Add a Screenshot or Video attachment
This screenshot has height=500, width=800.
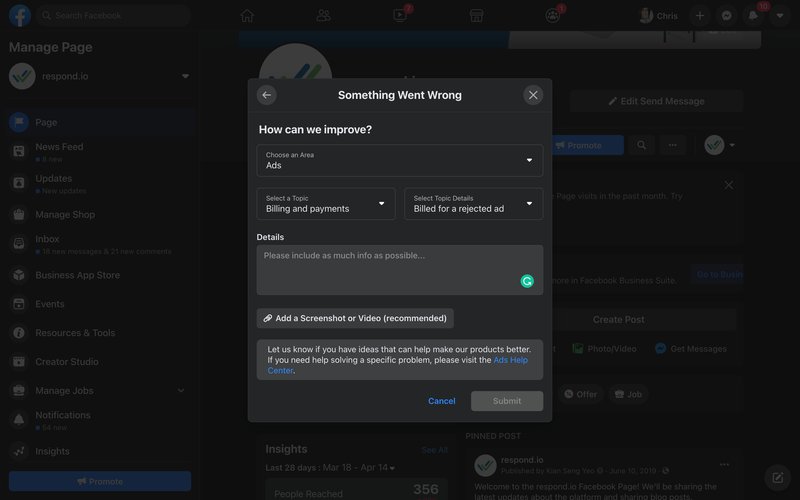(x=355, y=318)
